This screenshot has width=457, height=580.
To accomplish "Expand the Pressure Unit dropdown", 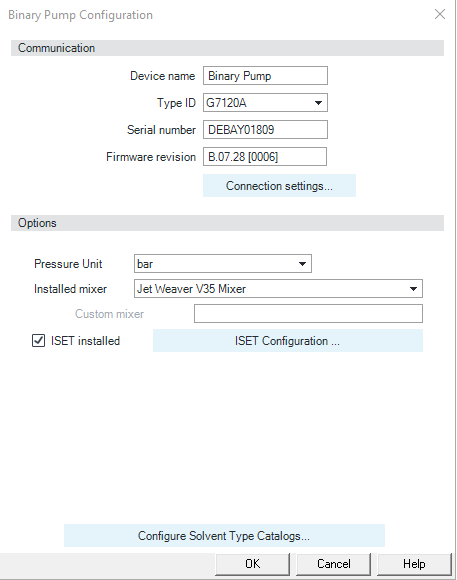I will point(223,264).
